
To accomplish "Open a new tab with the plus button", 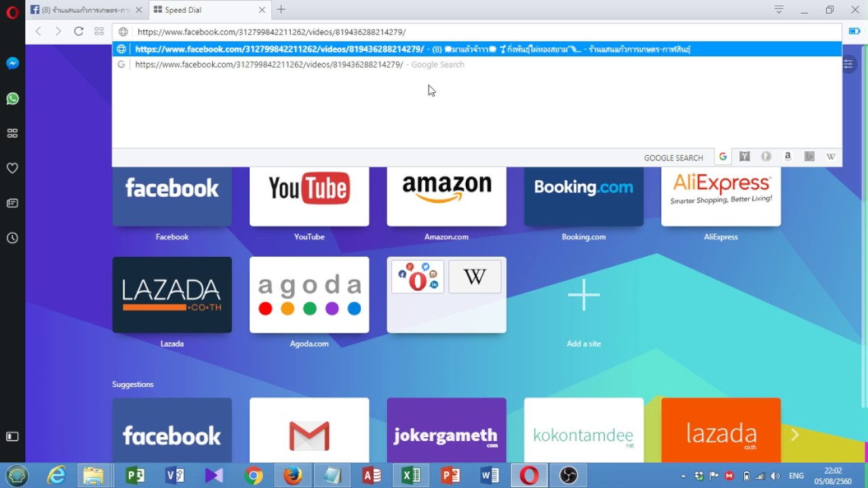I will tap(281, 9).
